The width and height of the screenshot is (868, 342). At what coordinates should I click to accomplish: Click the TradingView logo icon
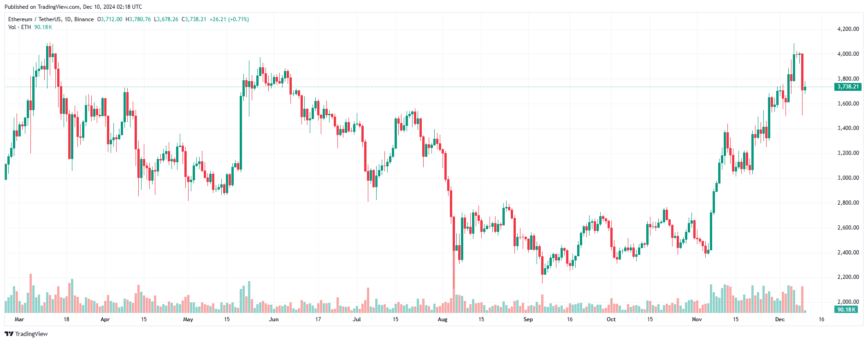(9, 334)
